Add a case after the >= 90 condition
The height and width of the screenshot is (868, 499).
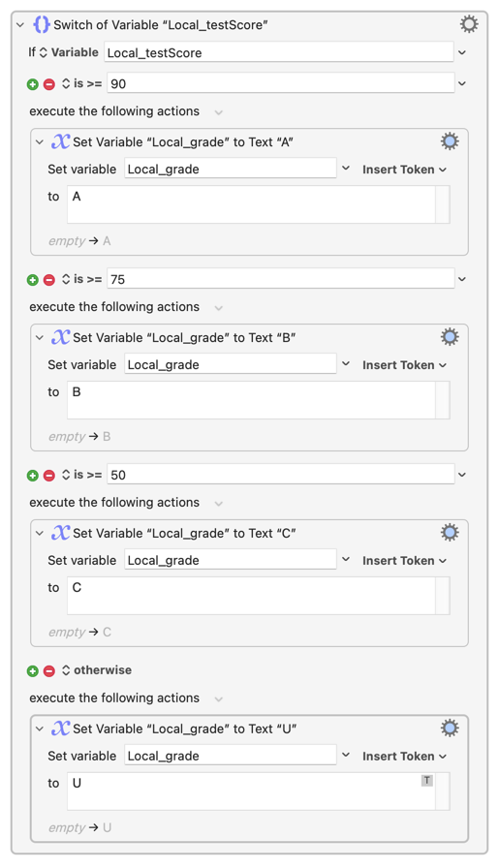[33, 84]
